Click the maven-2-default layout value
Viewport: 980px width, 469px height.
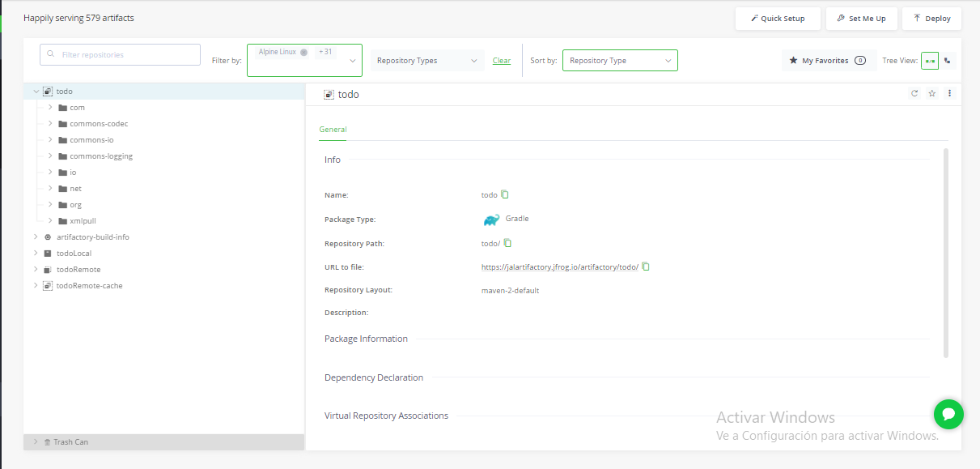(510, 290)
